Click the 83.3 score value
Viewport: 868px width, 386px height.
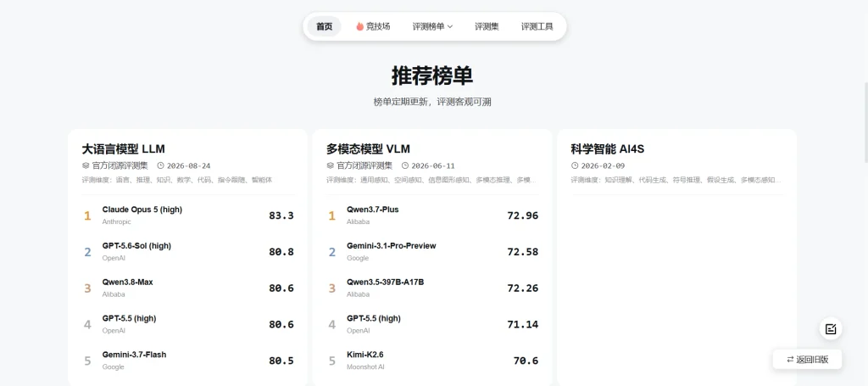click(x=281, y=215)
